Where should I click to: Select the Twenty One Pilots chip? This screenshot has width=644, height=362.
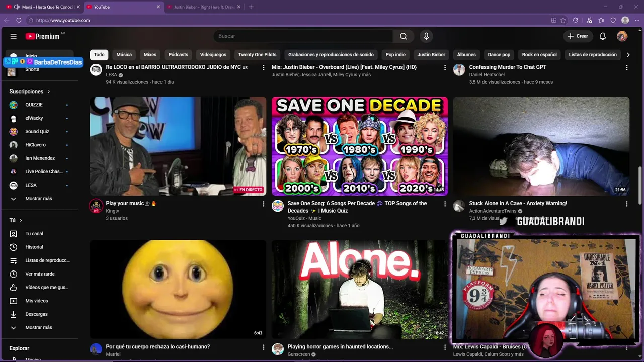click(257, 55)
